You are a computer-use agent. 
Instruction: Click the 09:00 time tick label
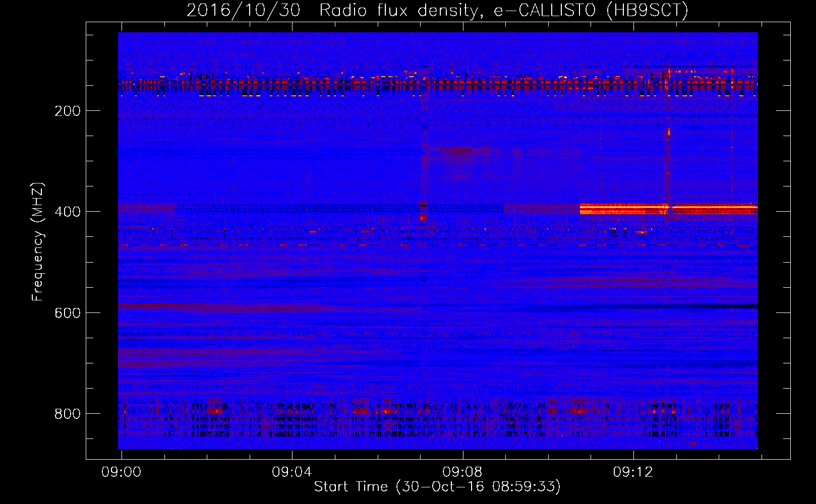click(122, 472)
